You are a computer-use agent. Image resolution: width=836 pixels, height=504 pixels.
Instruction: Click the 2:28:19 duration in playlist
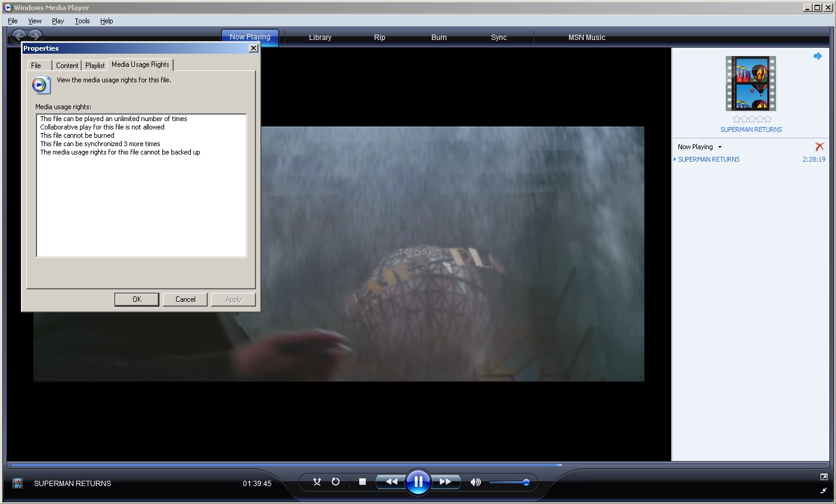(x=814, y=159)
